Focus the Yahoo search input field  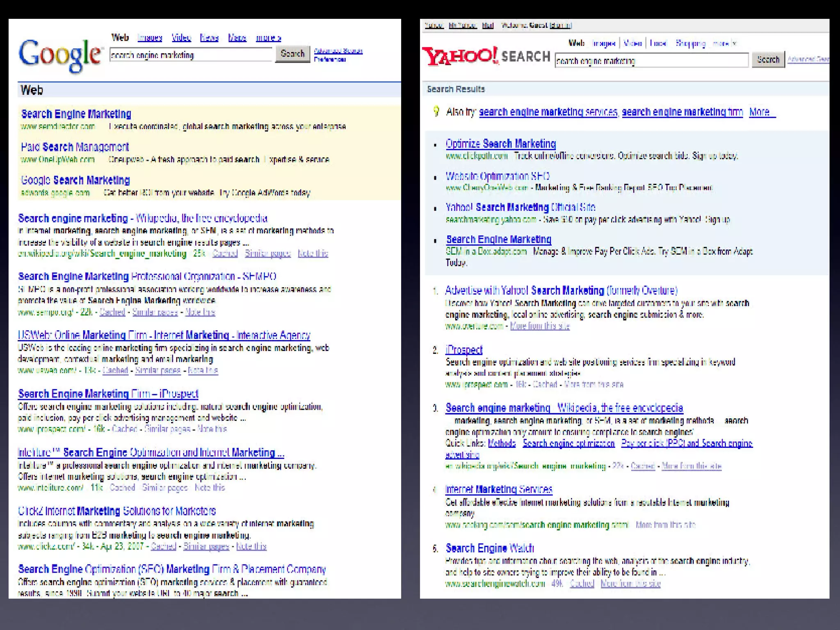click(x=651, y=61)
